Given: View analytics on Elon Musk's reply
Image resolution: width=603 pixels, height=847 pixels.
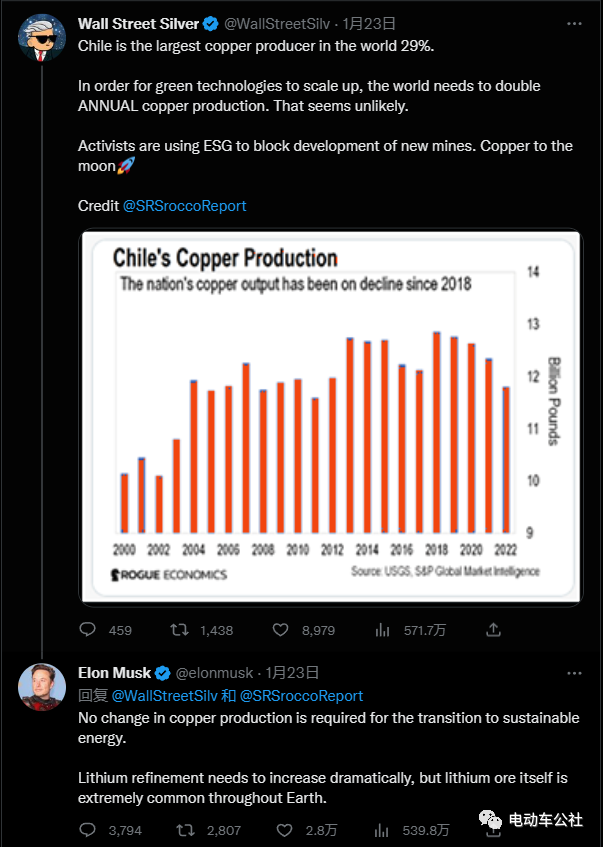Looking at the screenshot, I should (x=381, y=829).
